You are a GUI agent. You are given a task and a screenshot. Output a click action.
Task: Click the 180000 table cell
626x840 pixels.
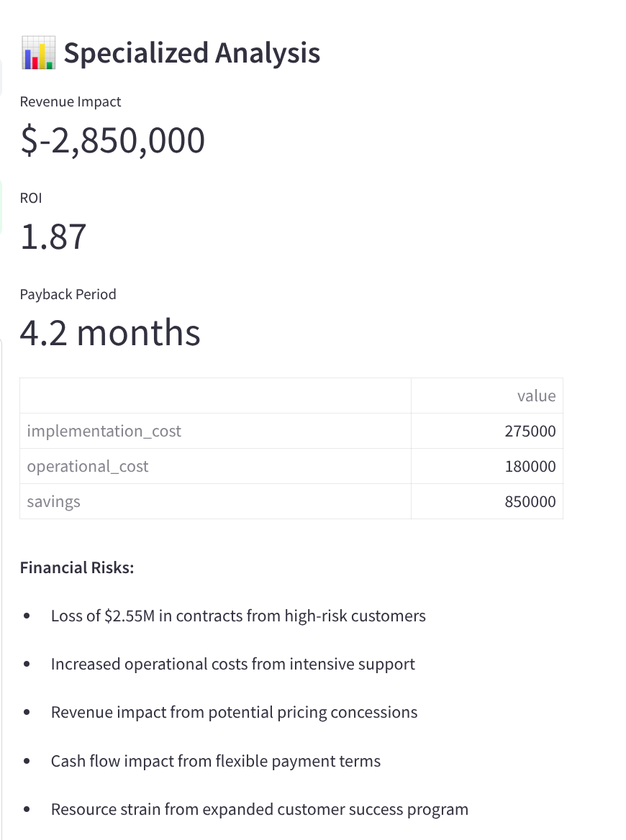(530, 467)
